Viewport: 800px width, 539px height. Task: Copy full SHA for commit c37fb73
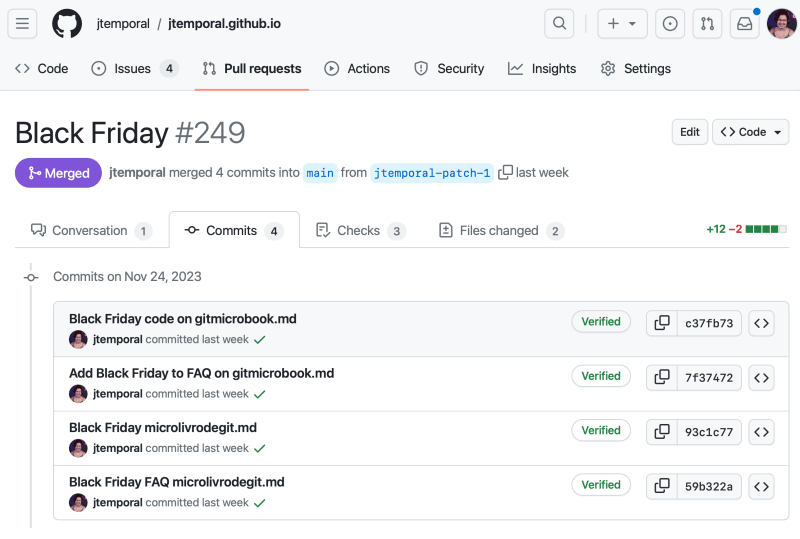click(x=662, y=323)
